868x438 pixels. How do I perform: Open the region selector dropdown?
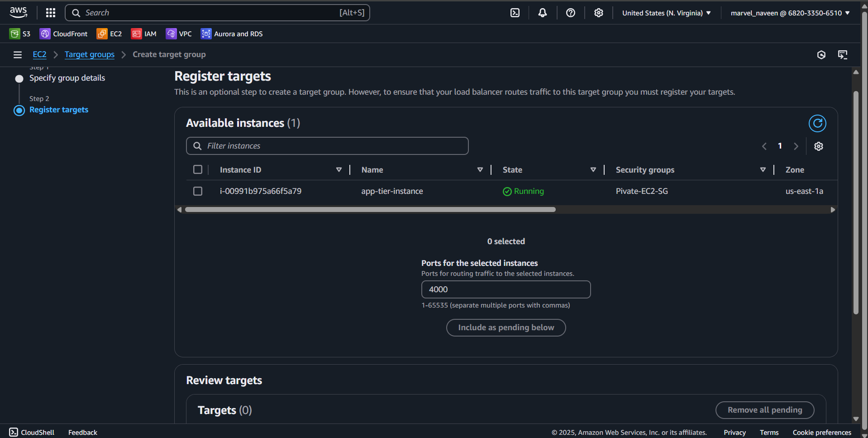click(x=666, y=13)
